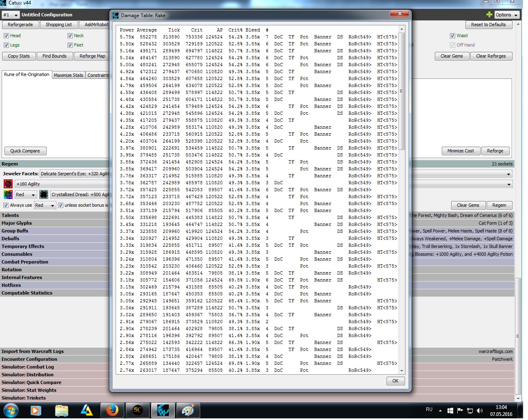Switch to the Maximize Stats tab
528x420 pixels.
click(68, 75)
